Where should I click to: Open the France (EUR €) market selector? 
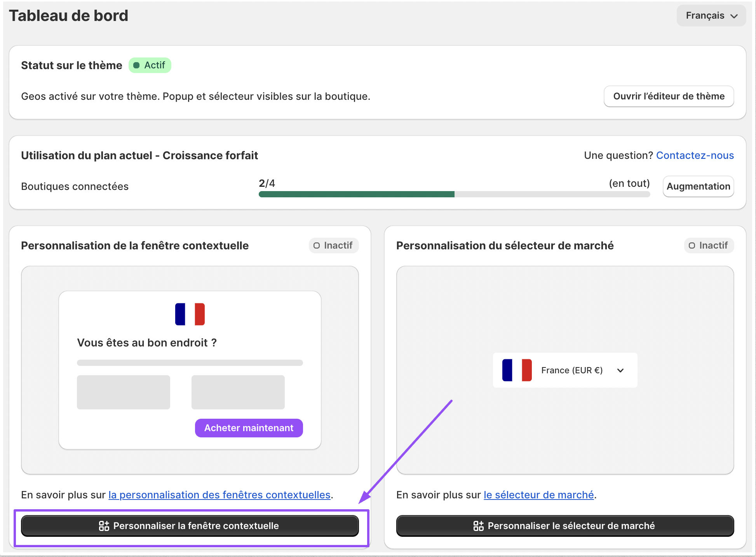click(571, 371)
